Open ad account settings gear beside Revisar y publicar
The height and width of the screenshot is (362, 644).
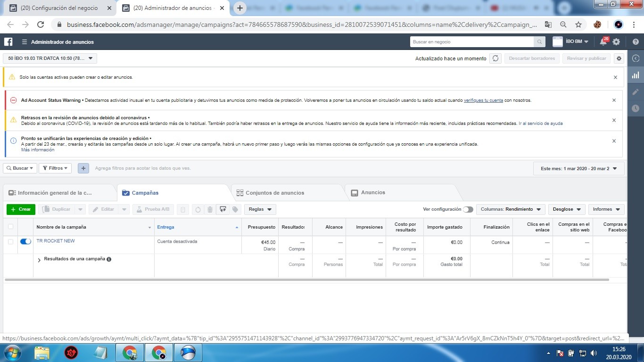(x=619, y=58)
